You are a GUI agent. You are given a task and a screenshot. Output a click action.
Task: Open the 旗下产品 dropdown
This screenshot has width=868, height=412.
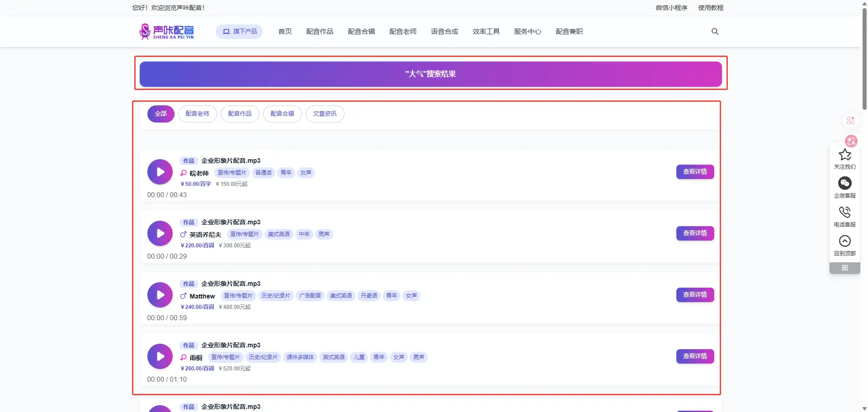[x=239, y=32]
